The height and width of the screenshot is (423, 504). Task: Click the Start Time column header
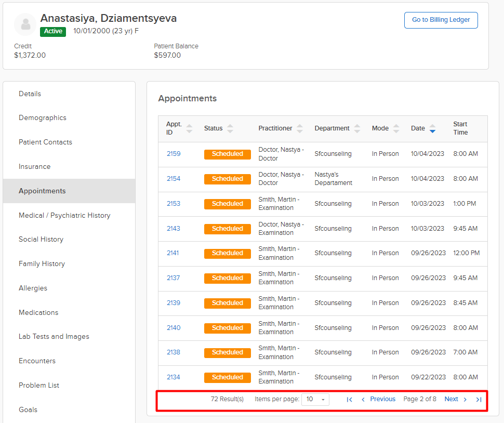click(460, 128)
